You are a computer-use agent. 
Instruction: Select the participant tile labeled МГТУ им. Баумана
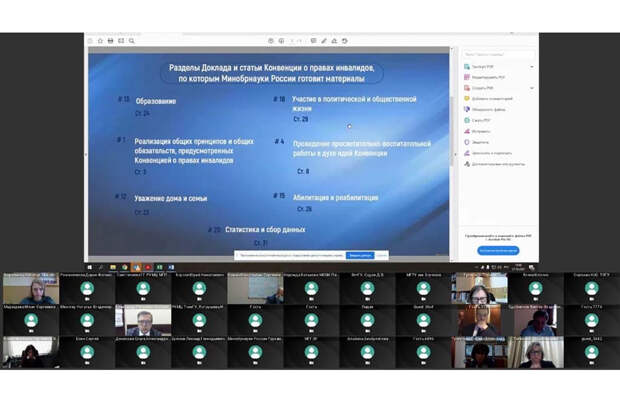(x=423, y=288)
